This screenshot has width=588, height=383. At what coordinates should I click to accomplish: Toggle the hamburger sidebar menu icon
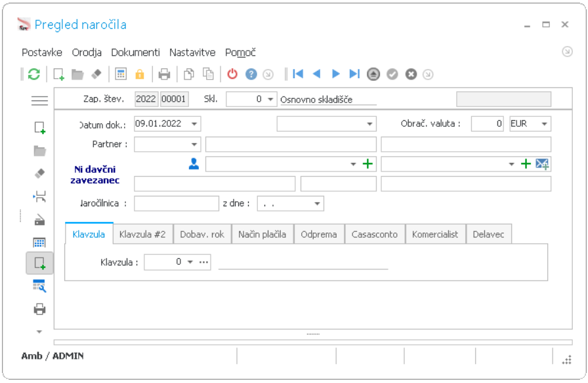coord(39,101)
